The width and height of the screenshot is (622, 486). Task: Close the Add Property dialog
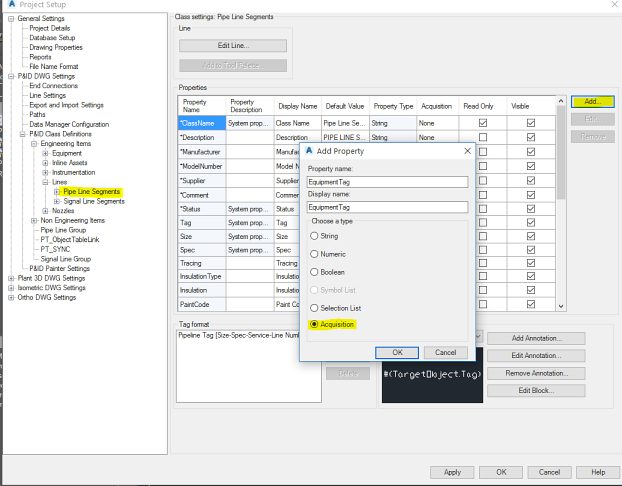[x=467, y=151]
